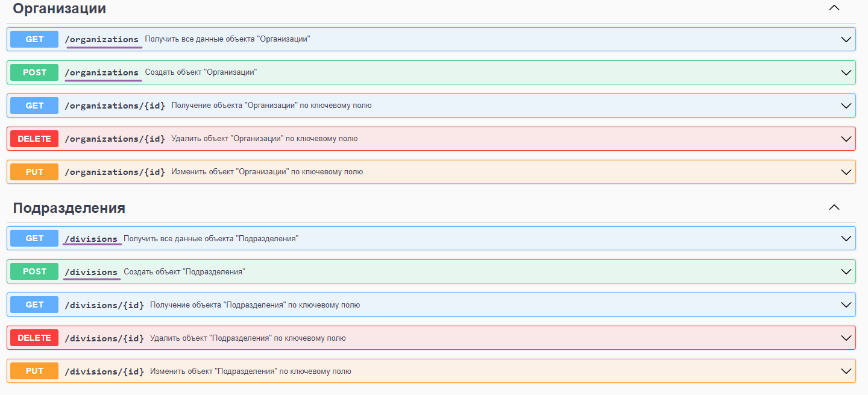Expand DELETE /organizations/{id} row arrow

click(x=846, y=139)
